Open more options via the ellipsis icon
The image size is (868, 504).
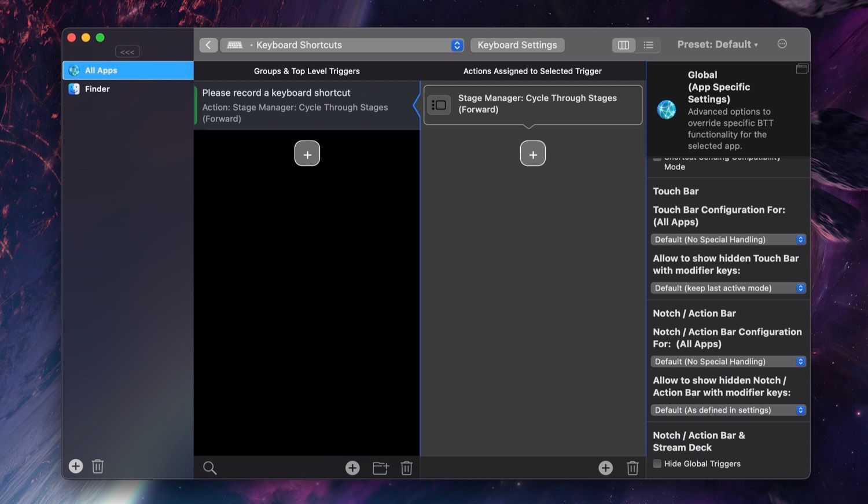point(782,43)
